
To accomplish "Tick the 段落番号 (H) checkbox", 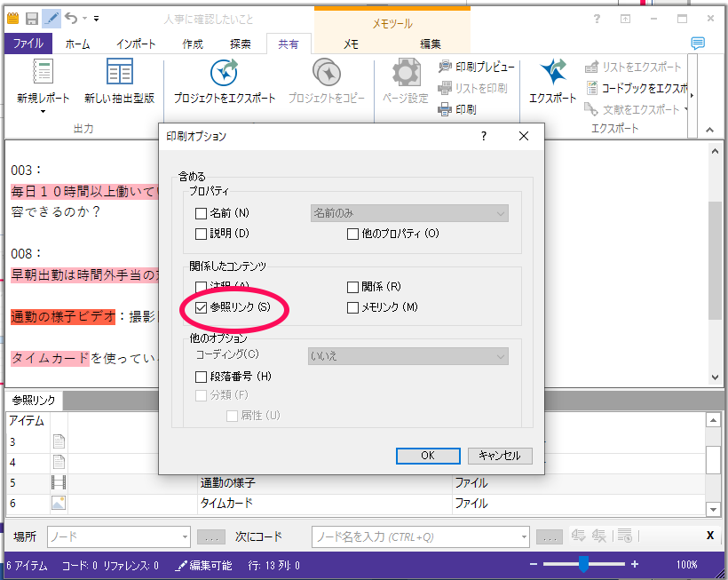I will pos(201,377).
